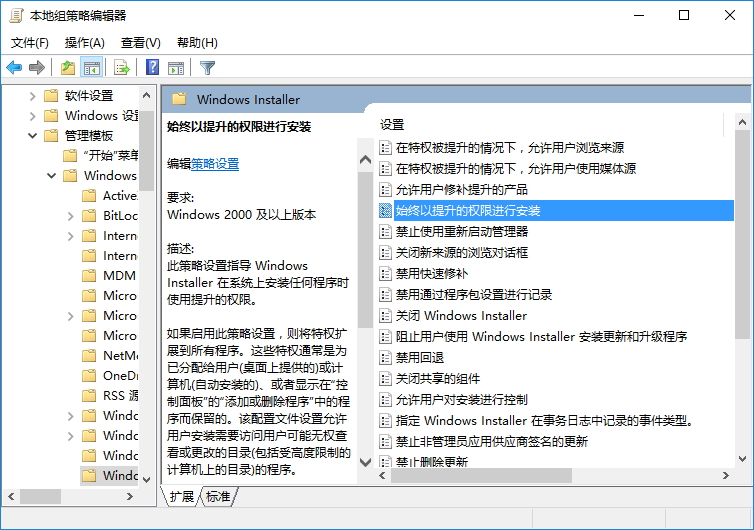Open the 帮助(H) menu
Screen dimensions: 754x530
point(197,43)
